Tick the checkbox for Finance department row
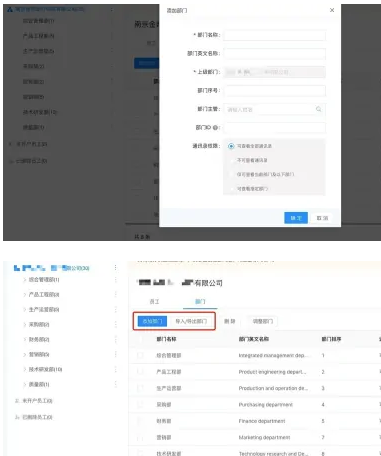381x456 pixels. (x=140, y=421)
